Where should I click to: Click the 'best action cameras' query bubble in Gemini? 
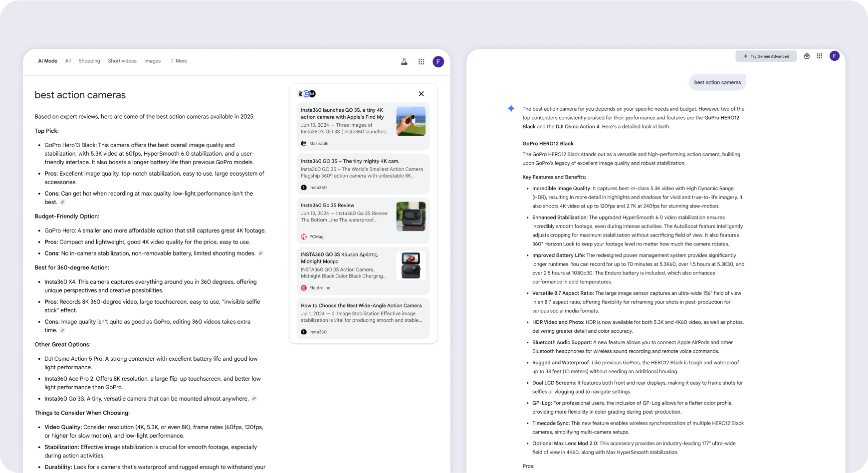click(717, 82)
